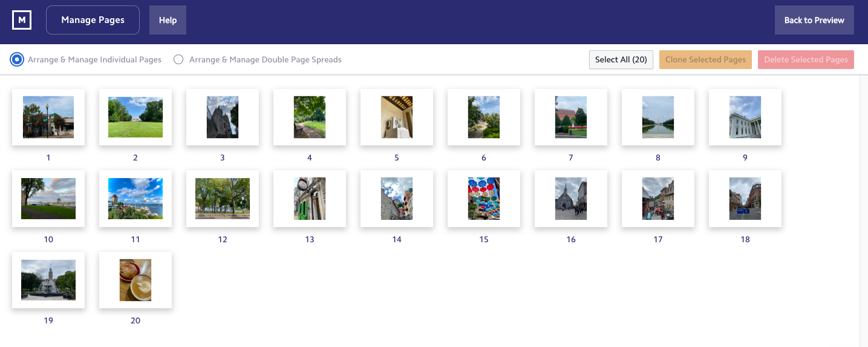Select page 1 street scene thumbnail
Image resolution: width=868 pixels, height=347 pixels.
[x=48, y=117]
